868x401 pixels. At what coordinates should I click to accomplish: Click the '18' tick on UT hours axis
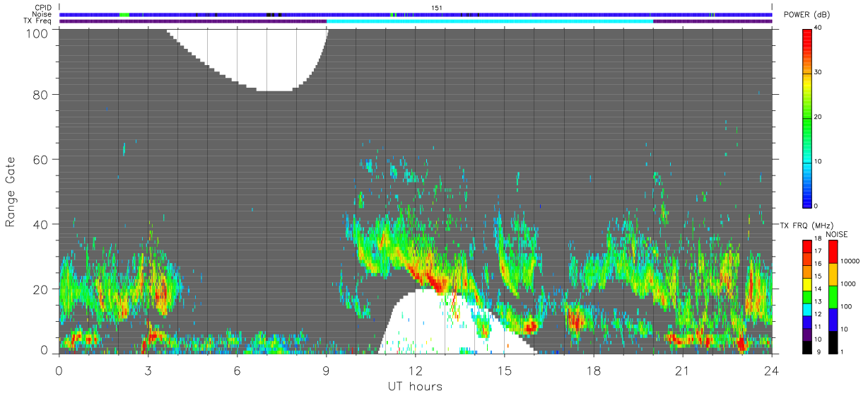click(x=594, y=371)
